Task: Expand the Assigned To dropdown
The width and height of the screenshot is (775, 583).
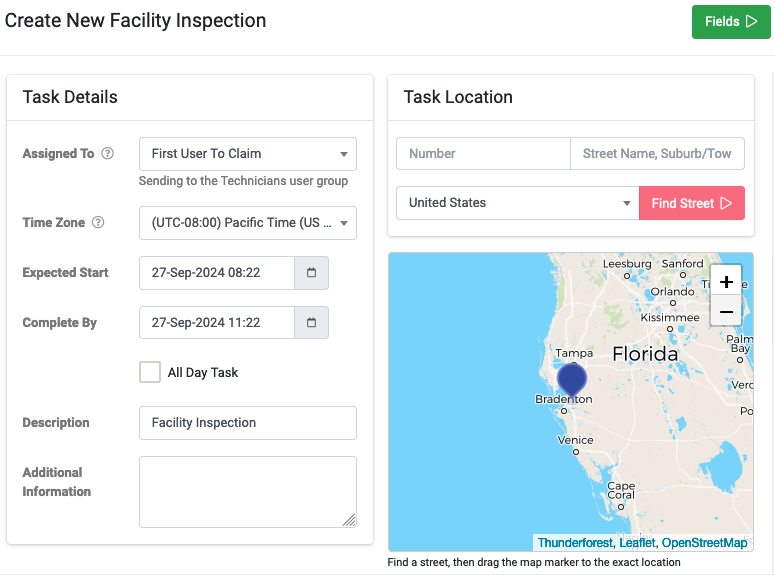Action: click(248, 154)
